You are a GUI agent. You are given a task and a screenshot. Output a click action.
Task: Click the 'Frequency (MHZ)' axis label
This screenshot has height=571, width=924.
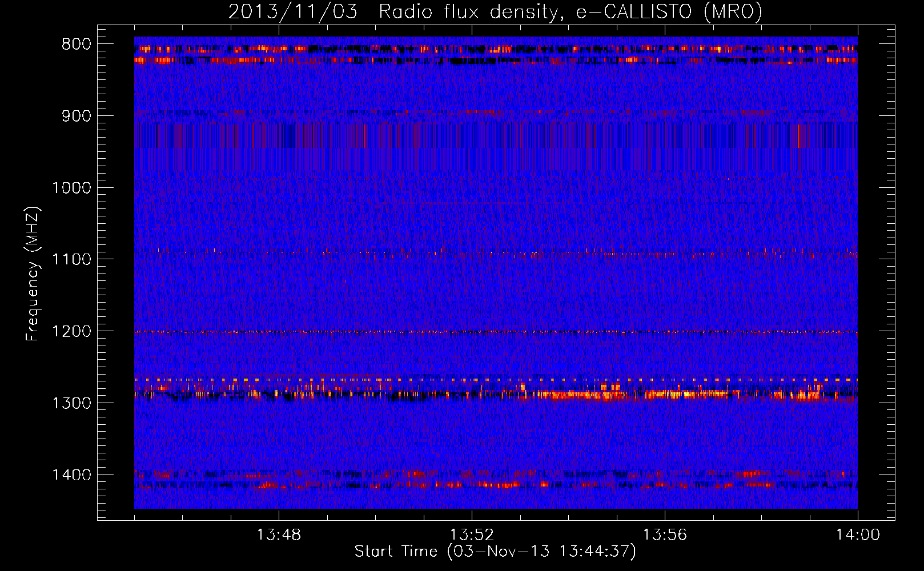coord(33,274)
